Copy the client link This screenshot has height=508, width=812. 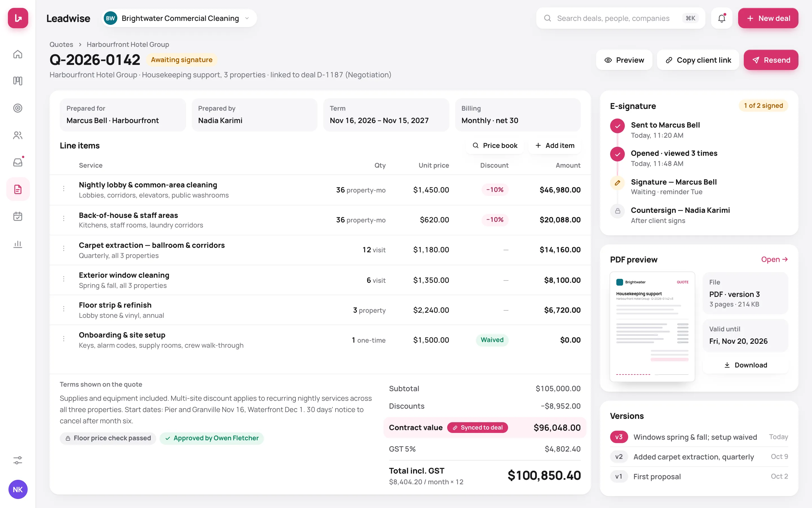point(698,60)
